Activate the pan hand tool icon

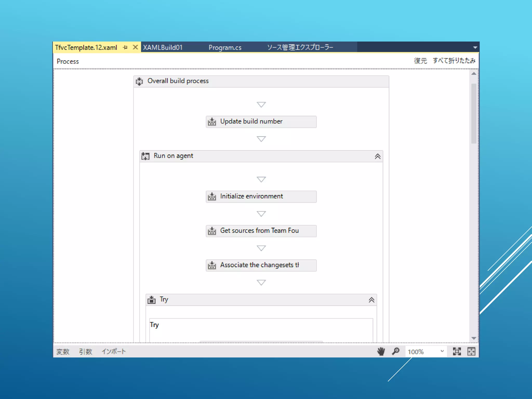tap(381, 351)
